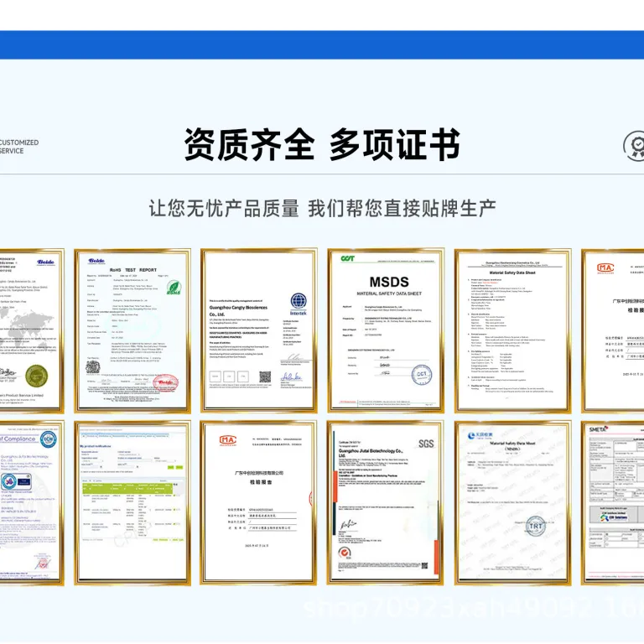Open the SGS Guangzhou Jiutai certificate

(x=385, y=503)
